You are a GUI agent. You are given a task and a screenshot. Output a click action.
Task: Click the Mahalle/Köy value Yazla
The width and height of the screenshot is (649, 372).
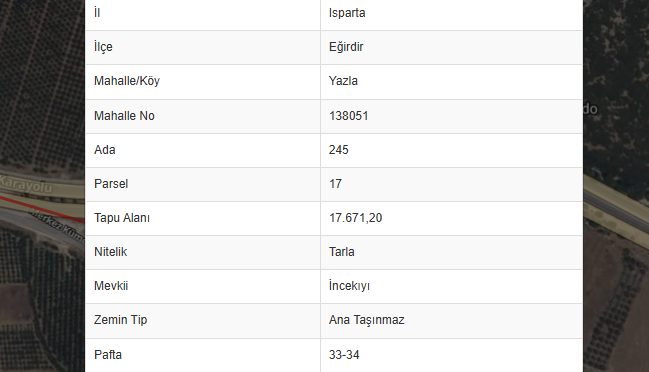tap(343, 81)
